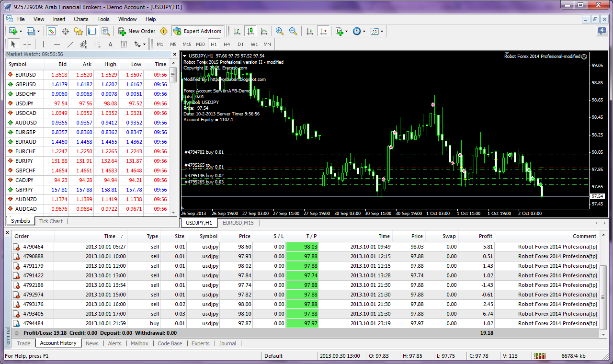Select the Horizontal Line drawing tool
Viewport: 613px width, 364px height.
pyautogui.click(x=57, y=44)
